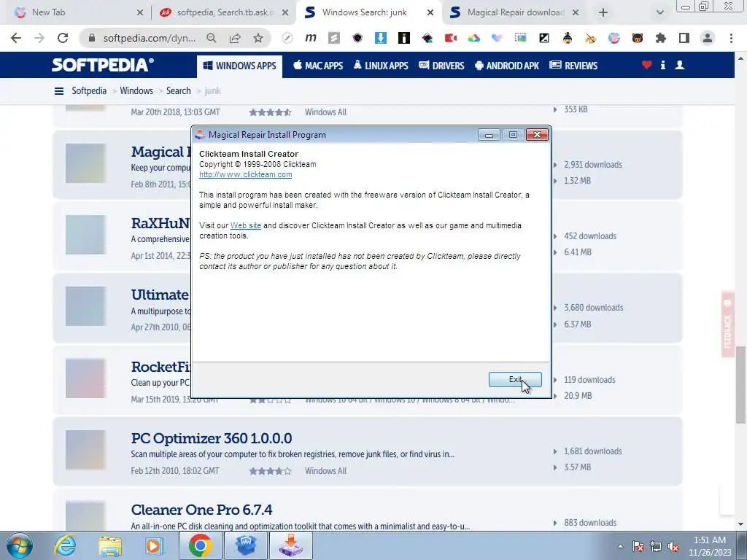
Task: Open Chrome three-dot menu
Action: (x=731, y=38)
